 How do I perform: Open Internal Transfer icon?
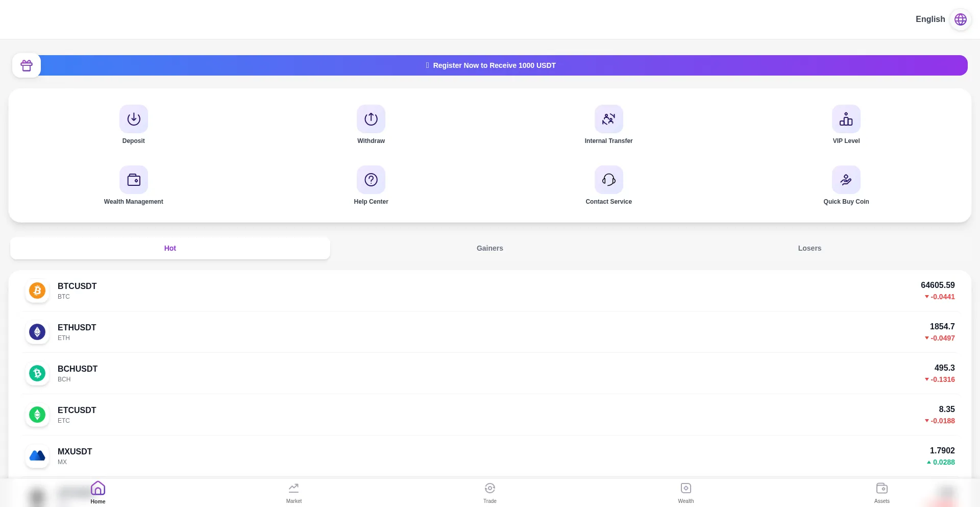pos(609,119)
